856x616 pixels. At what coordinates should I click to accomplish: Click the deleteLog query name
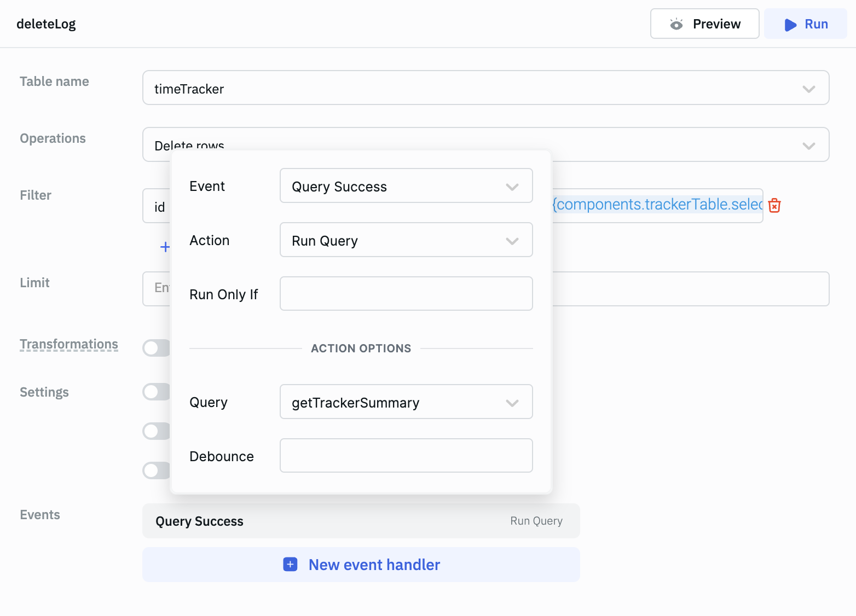tap(47, 24)
